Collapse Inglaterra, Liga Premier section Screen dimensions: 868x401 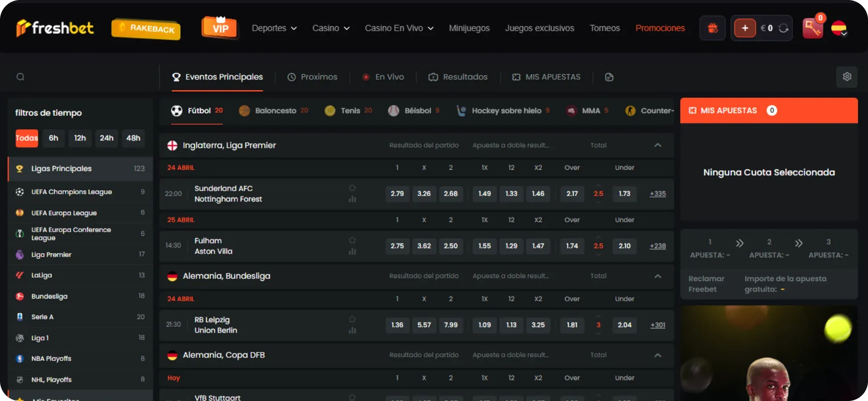point(657,145)
